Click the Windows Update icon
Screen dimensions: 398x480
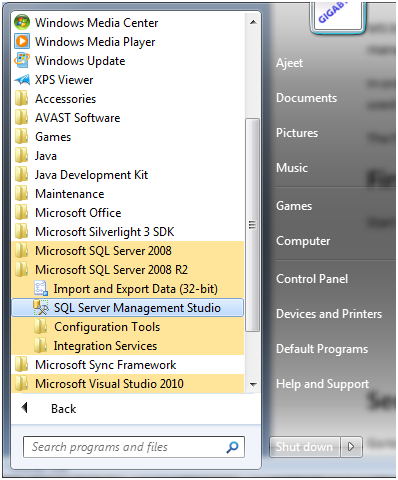click(22, 60)
